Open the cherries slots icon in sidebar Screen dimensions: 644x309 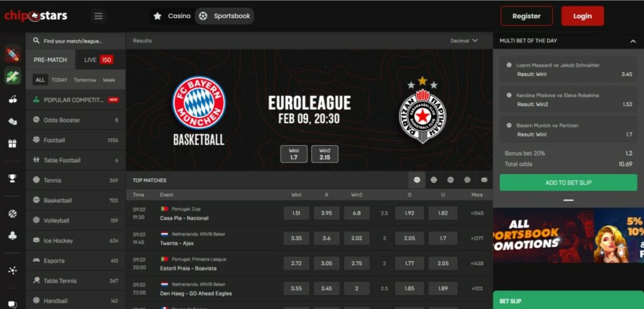pos(13,99)
